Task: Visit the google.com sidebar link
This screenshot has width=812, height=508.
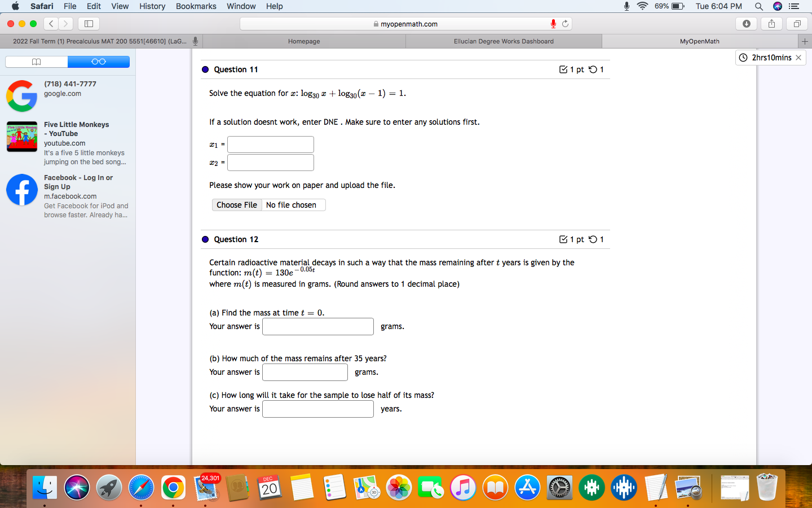Action: pyautogui.click(x=62, y=93)
